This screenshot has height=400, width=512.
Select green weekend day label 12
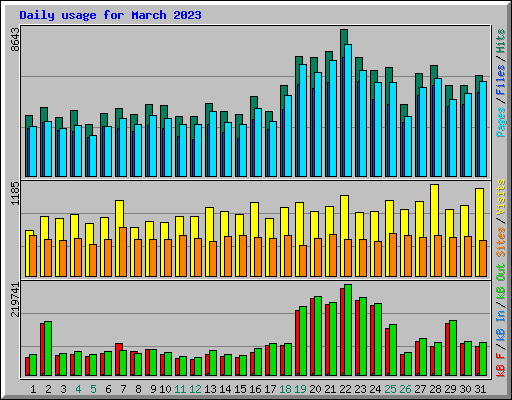(x=195, y=389)
